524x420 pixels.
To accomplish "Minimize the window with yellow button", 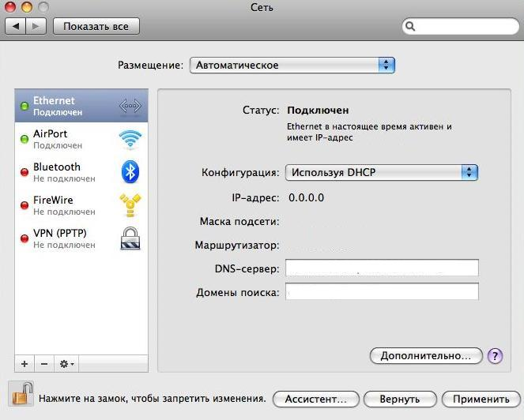I will tap(26, 6).
